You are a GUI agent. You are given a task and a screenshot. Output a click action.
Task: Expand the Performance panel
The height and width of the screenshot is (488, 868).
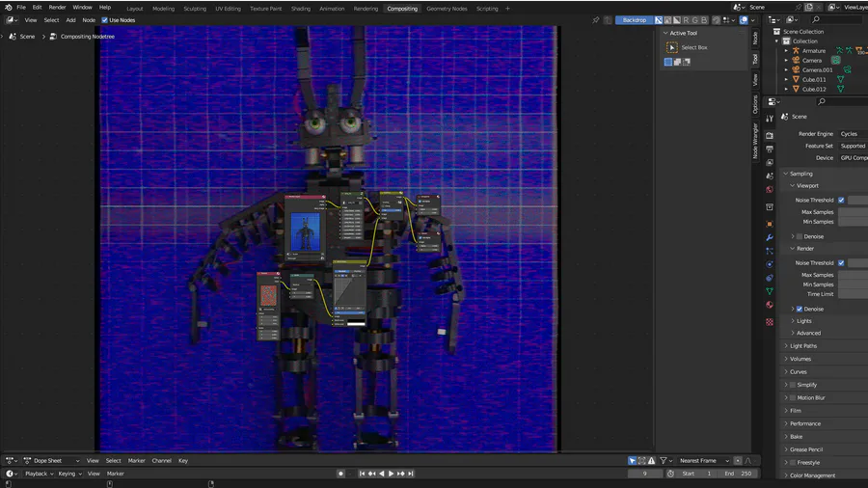805,423
